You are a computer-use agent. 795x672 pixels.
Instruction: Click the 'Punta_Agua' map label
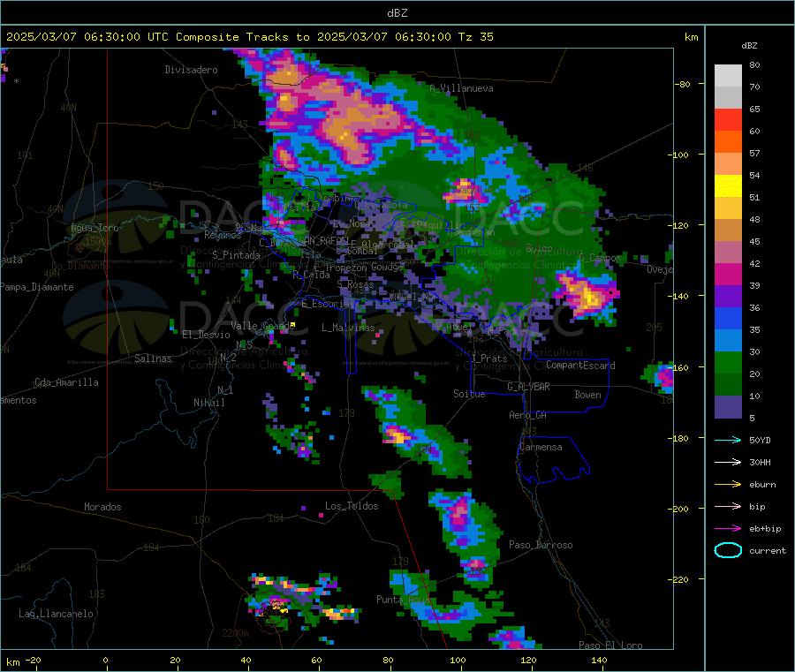[403, 600]
